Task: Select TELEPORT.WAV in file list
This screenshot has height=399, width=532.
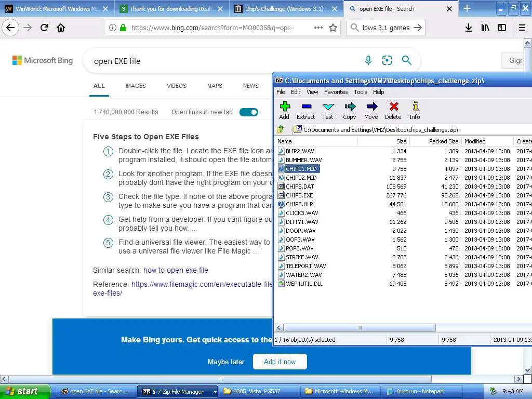Action: tap(305, 266)
